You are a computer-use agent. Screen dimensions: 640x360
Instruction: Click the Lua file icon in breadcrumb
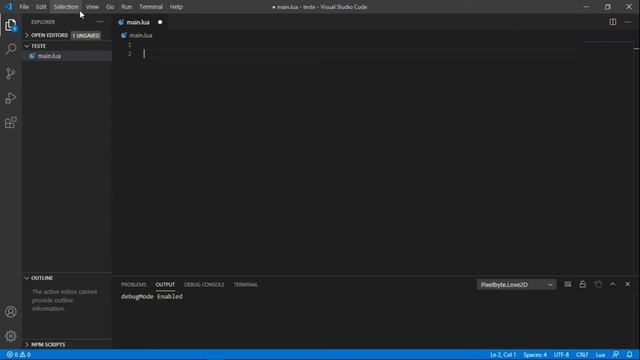tap(124, 36)
